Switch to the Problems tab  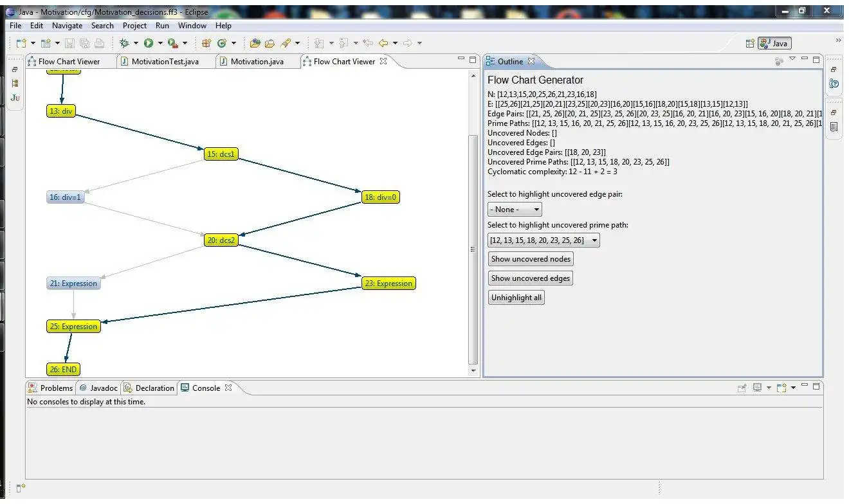pyautogui.click(x=50, y=388)
